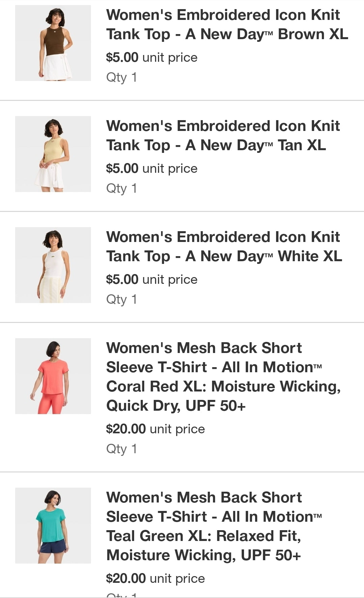
Task: Tap the Coral Red XL t-shirt title
Action: [223, 377]
